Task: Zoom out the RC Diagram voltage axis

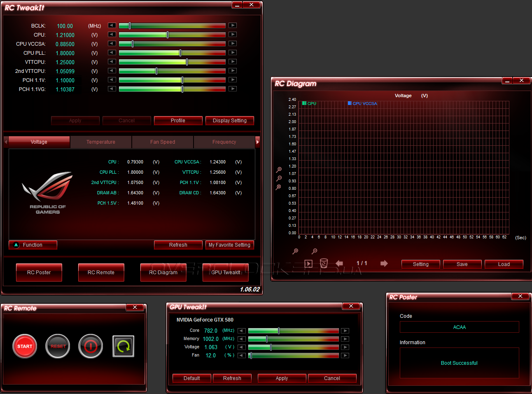Action: pyautogui.click(x=279, y=178)
